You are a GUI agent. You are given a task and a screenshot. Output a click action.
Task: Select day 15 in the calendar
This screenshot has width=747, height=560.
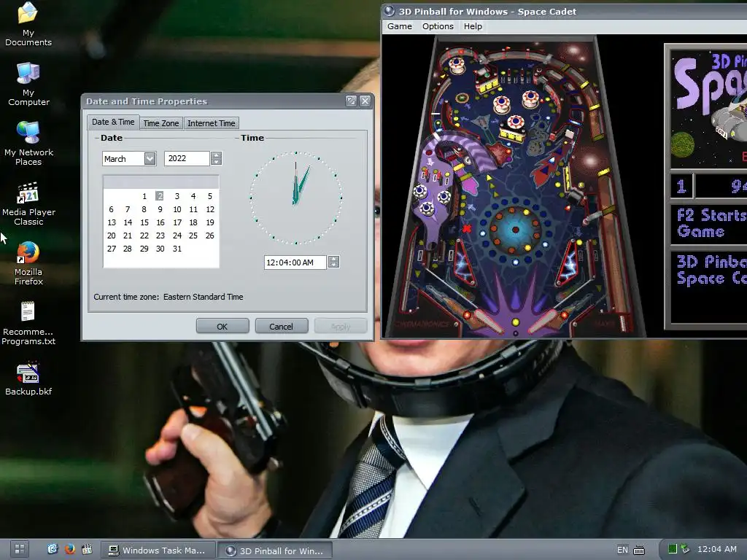(x=144, y=222)
